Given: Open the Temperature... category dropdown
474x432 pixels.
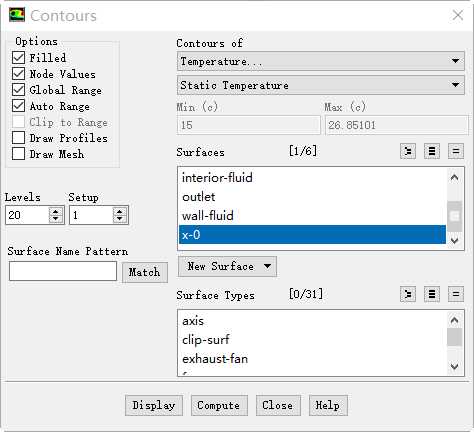Looking at the screenshot, I should (x=321, y=61).
